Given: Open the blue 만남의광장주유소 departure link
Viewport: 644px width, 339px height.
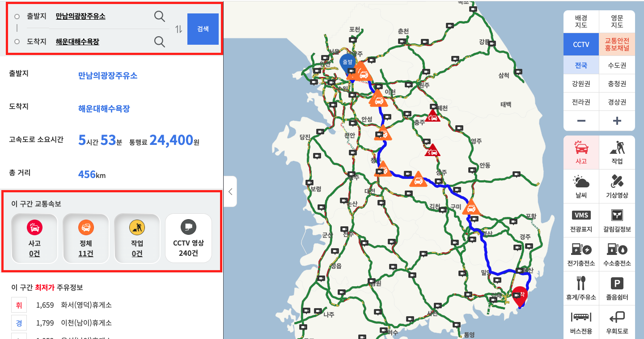Looking at the screenshot, I should [x=108, y=76].
